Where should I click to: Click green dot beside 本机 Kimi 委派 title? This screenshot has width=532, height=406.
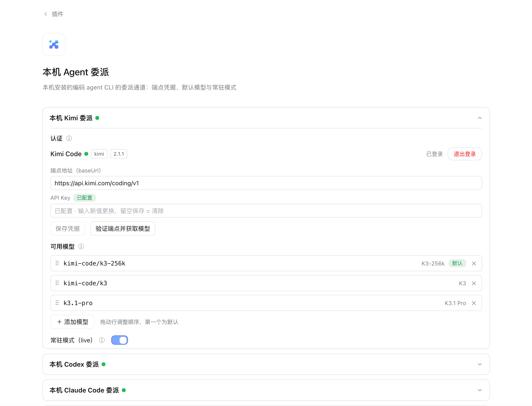pyautogui.click(x=97, y=118)
